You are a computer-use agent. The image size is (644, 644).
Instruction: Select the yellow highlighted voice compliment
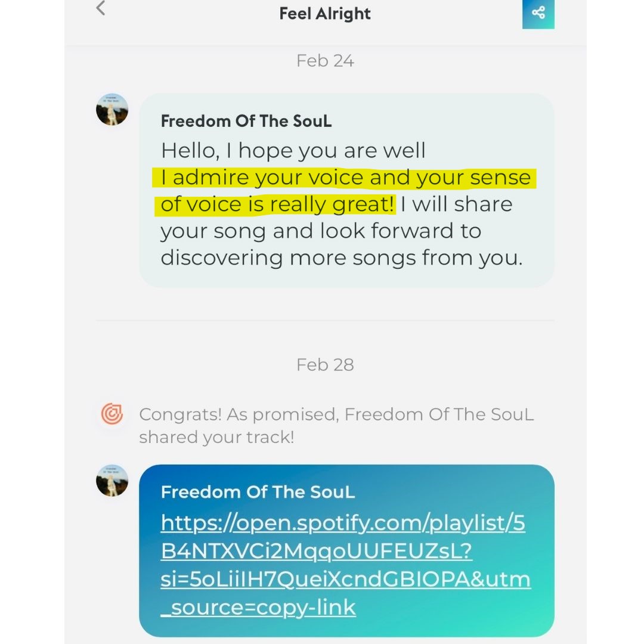344,191
